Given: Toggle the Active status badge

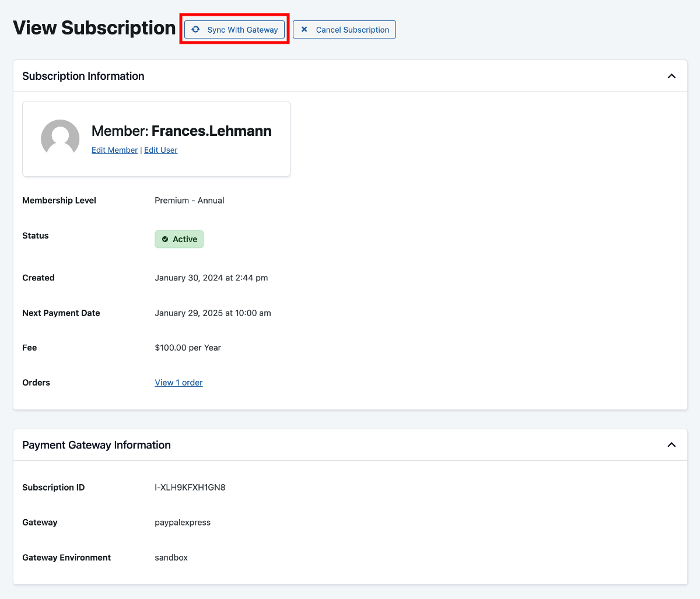Looking at the screenshot, I should (x=179, y=239).
